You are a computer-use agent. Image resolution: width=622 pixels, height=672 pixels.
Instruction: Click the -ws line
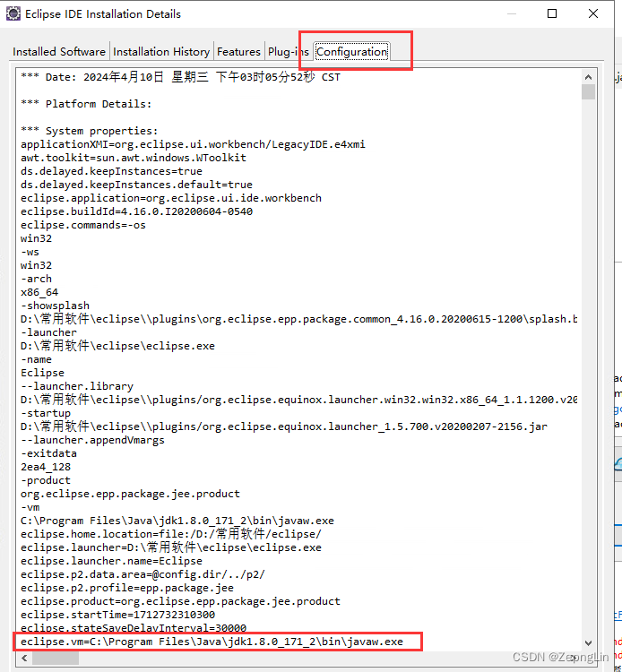click(30, 252)
